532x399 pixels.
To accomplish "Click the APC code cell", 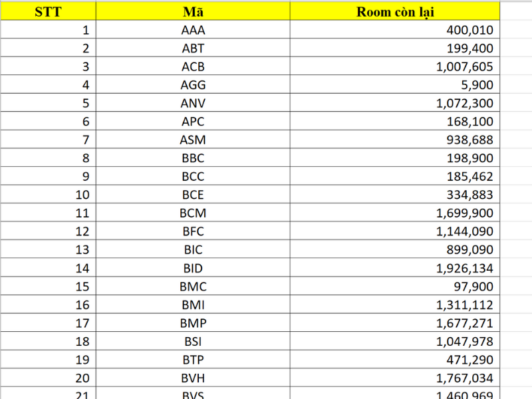I will tap(193, 122).
